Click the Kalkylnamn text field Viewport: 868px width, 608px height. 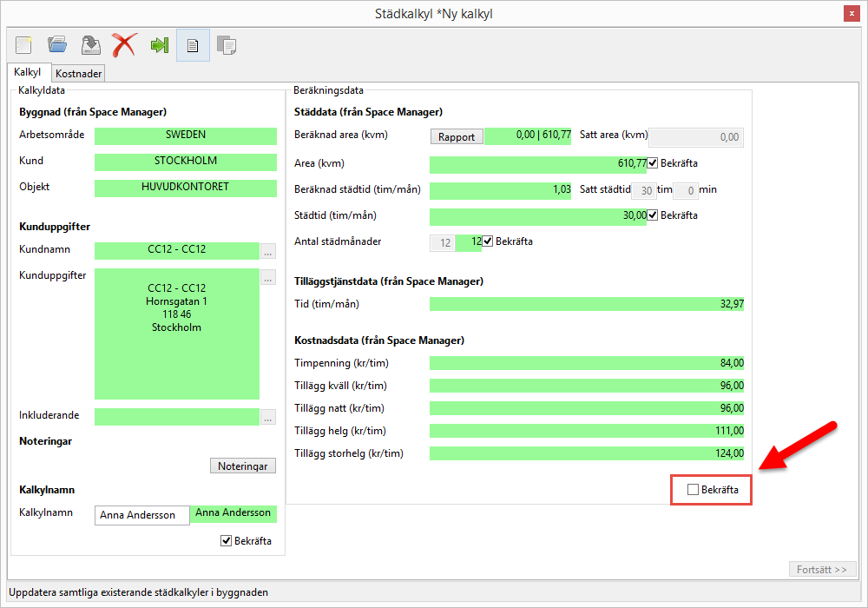[141, 515]
